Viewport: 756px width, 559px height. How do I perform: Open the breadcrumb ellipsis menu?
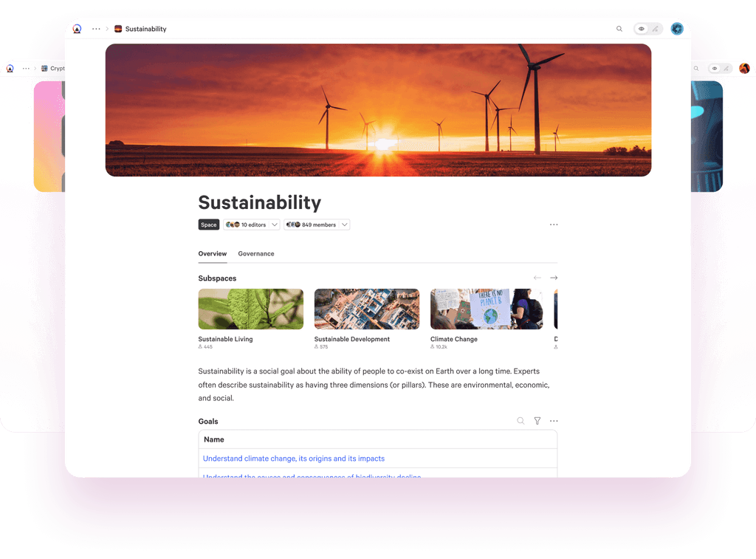97,29
